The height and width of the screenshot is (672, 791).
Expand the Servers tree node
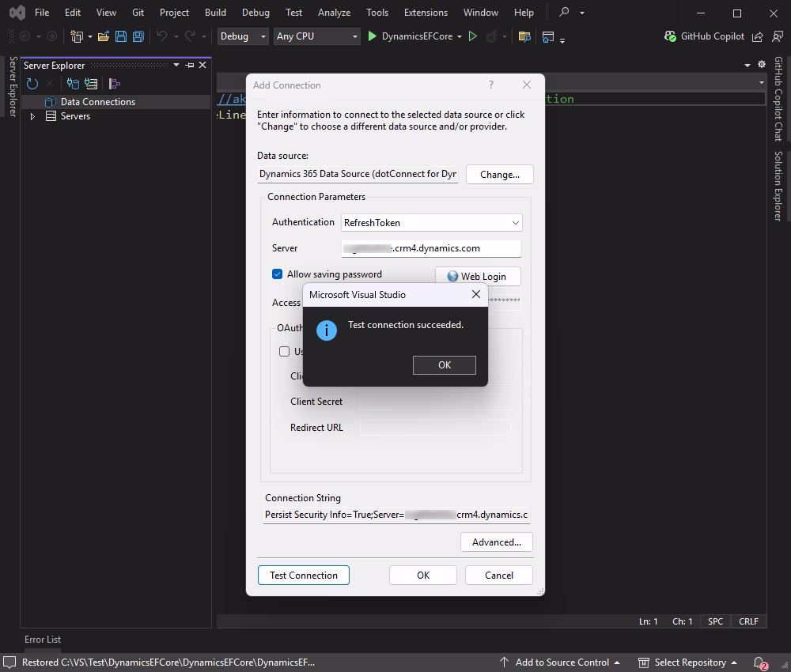pyautogui.click(x=32, y=116)
